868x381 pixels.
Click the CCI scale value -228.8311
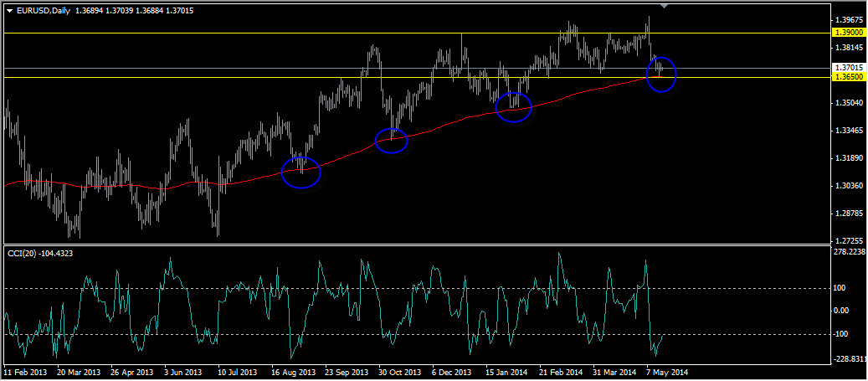click(x=851, y=358)
